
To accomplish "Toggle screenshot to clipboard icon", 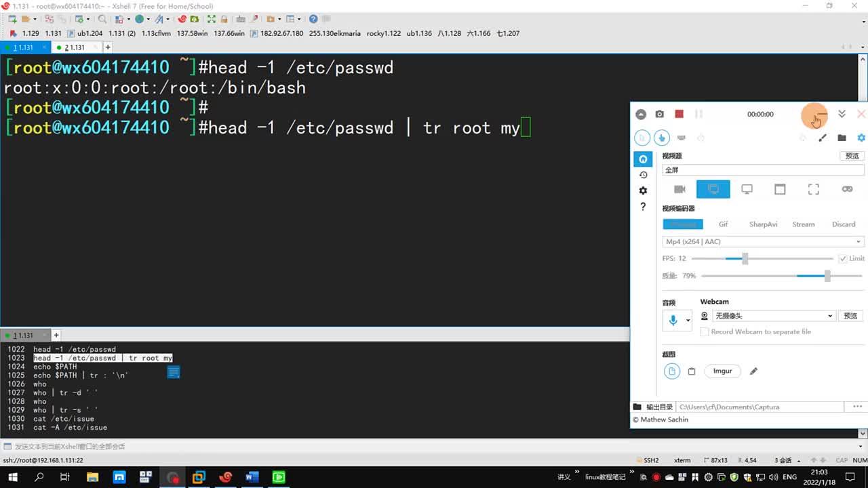I will pyautogui.click(x=692, y=371).
